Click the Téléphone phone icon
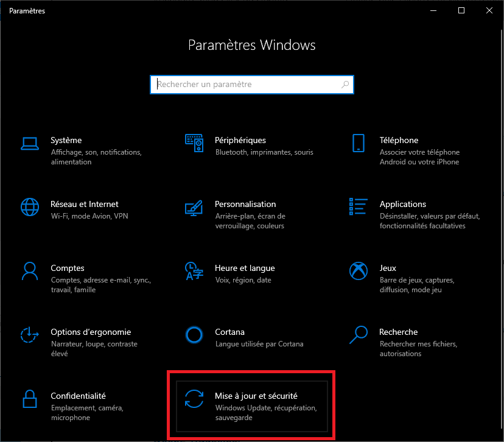 [359, 144]
